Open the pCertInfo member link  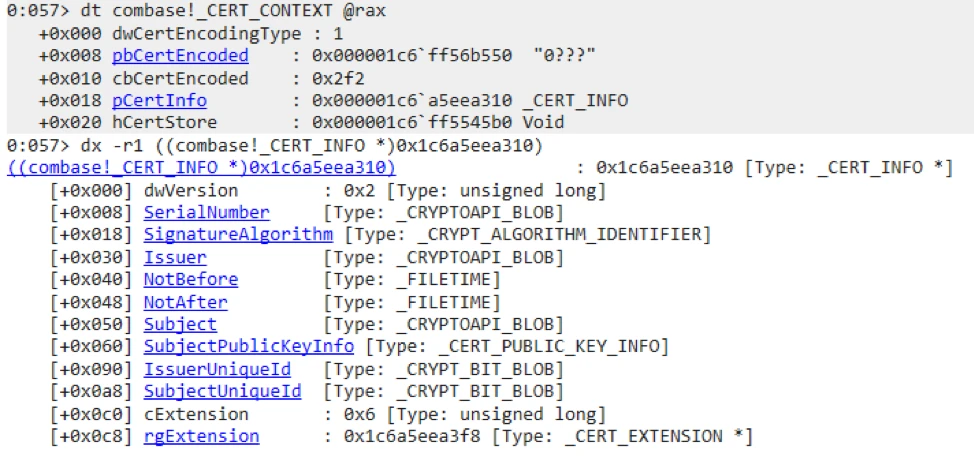162,100
